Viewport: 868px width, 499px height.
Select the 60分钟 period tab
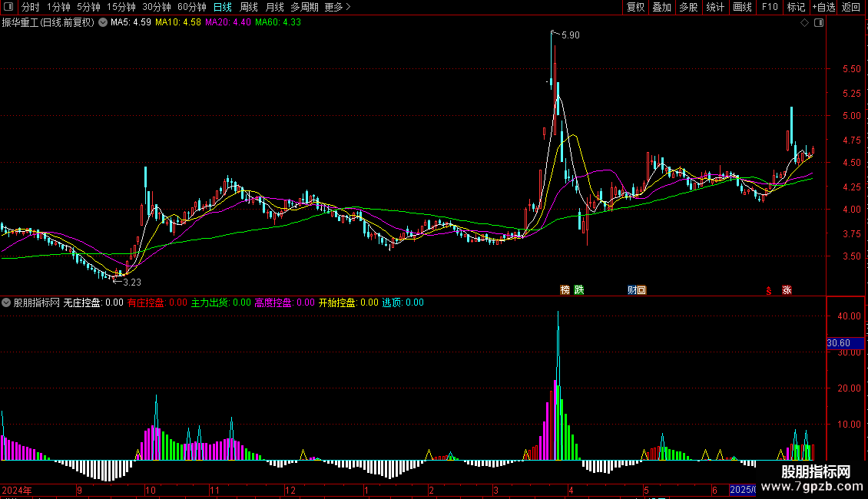click(192, 7)
